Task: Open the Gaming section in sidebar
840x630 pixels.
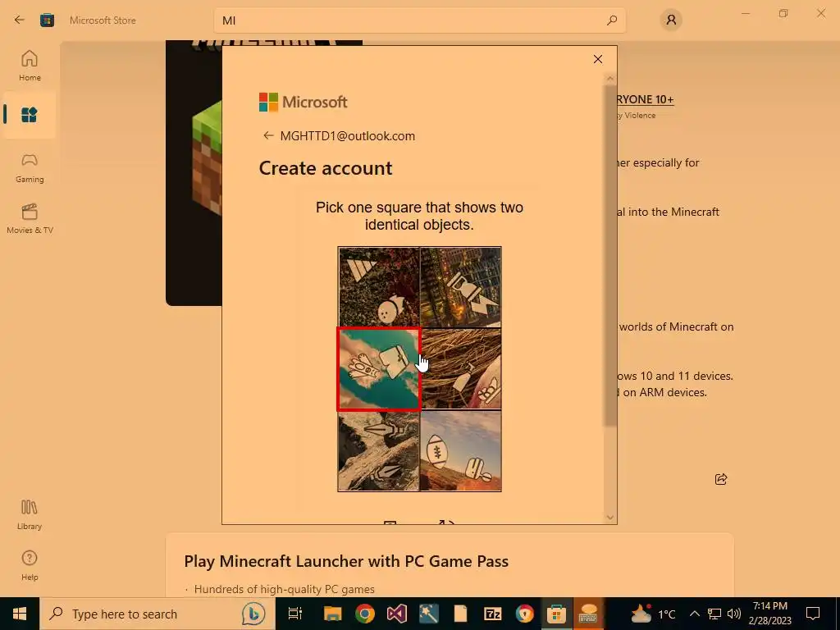Action: tap(30, 167)
